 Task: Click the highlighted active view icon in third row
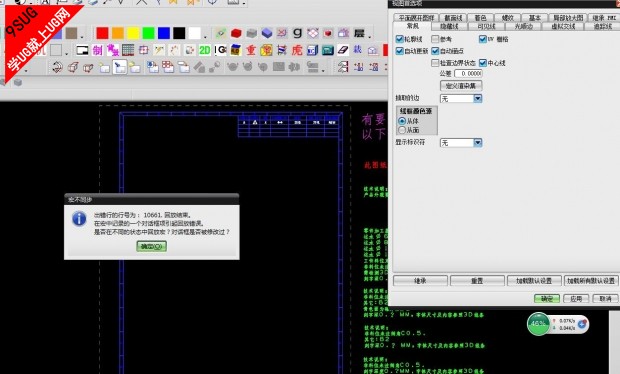pos(119,68)
